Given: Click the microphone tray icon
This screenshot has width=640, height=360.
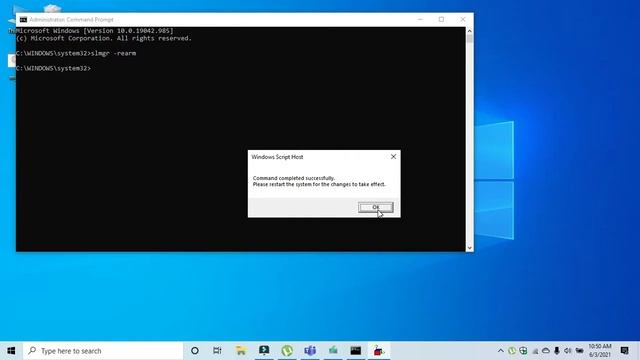Looking at the screenshot, I should tap(557, 351).
